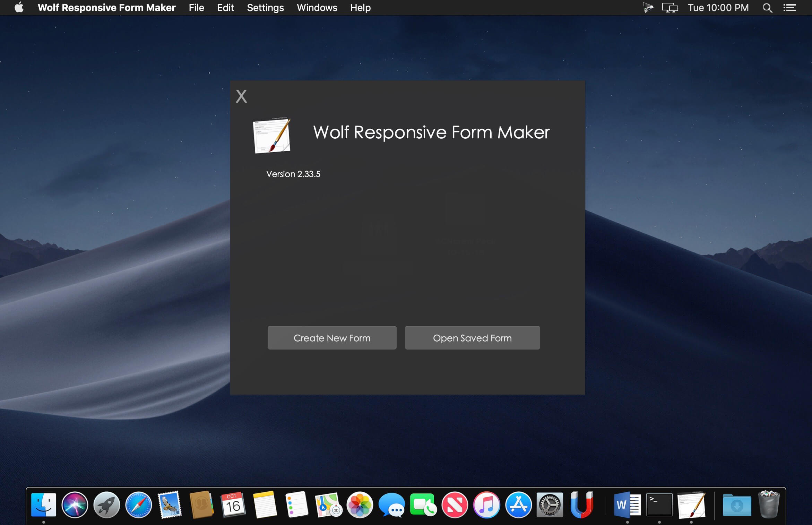Open the Edit menu

(225, 8)
